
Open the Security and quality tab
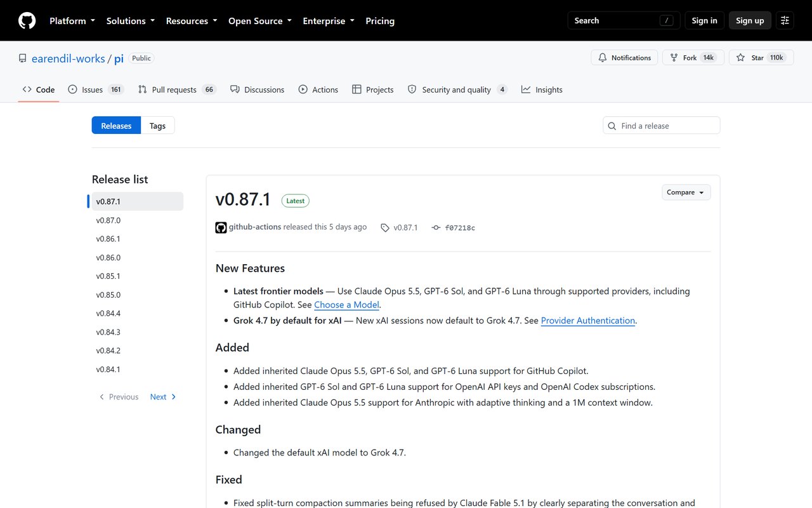click(457, 90)
